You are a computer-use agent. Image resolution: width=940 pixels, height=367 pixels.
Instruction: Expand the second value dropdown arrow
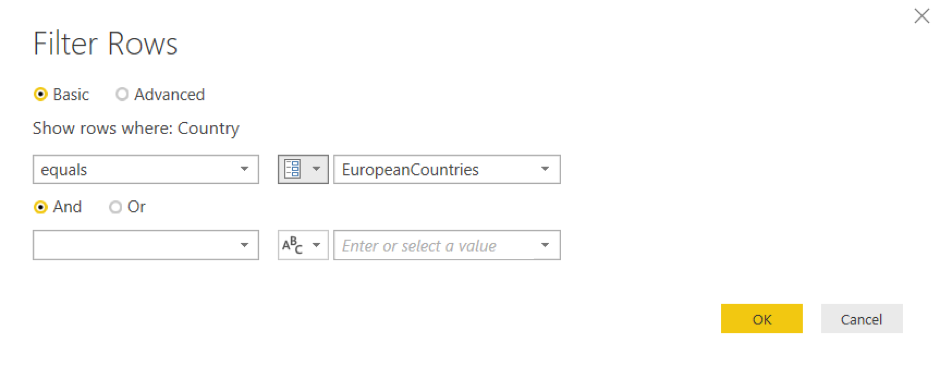click(x=545, y=245)
